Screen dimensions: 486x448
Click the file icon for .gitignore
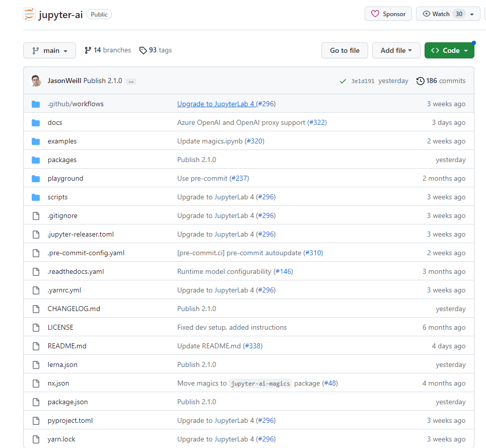[36, 216]
